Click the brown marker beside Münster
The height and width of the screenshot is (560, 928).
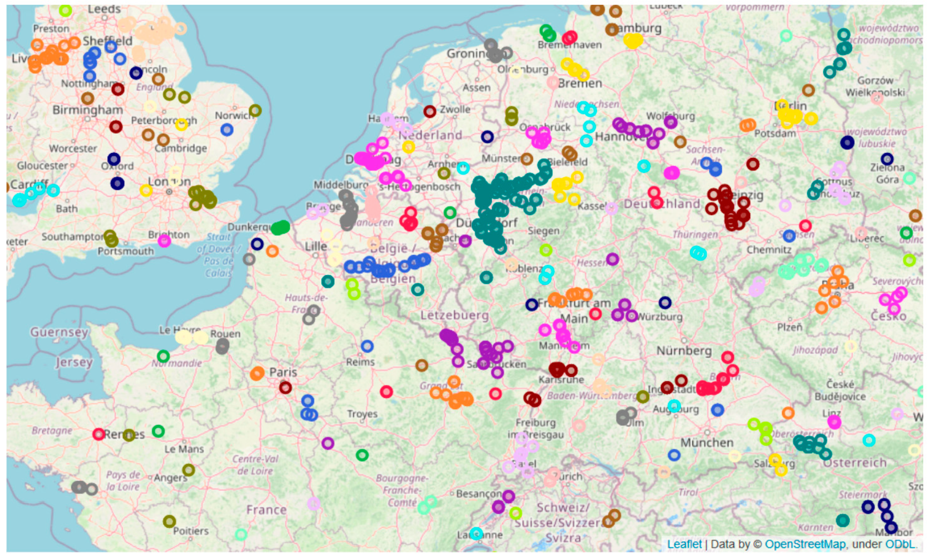[527, 159]
